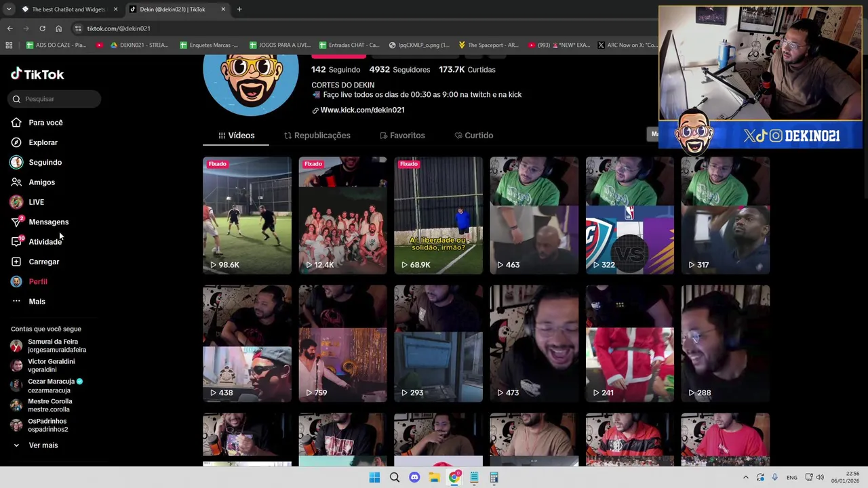Go back in browser history
868x488 pixels.
tap(9, 28)
